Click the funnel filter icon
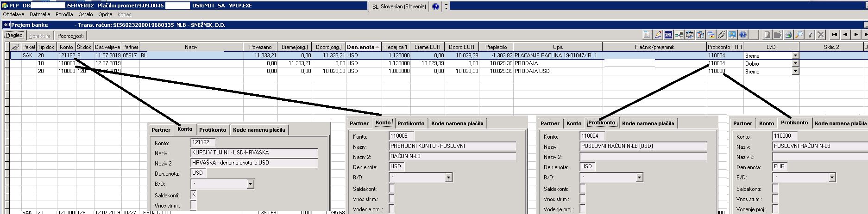This screenshot has height=214, width=868. [x=810, y=34]
